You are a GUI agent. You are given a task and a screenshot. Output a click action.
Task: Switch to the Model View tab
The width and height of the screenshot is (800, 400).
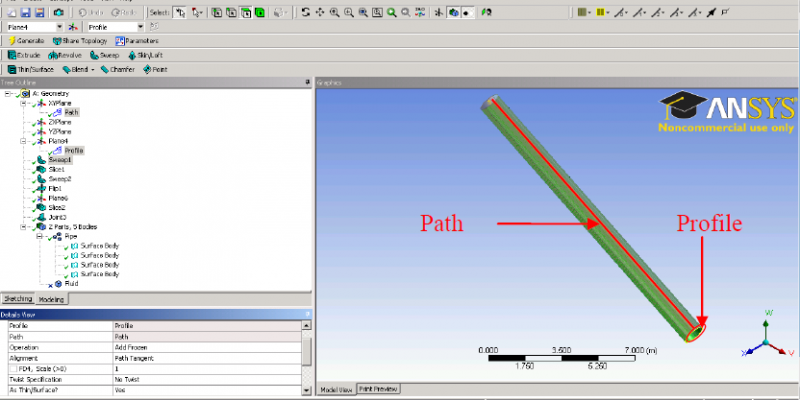pyautogui.click(x=336, y=389)
